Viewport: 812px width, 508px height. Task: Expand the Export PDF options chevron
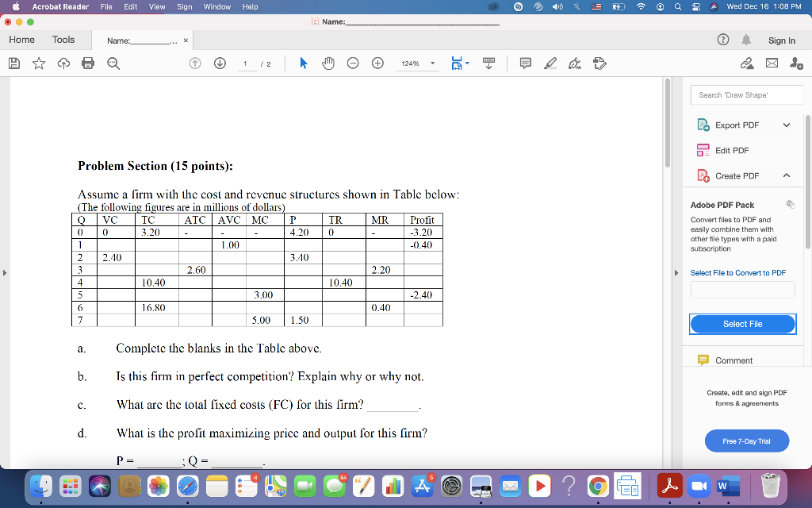[x=786, y=125]
